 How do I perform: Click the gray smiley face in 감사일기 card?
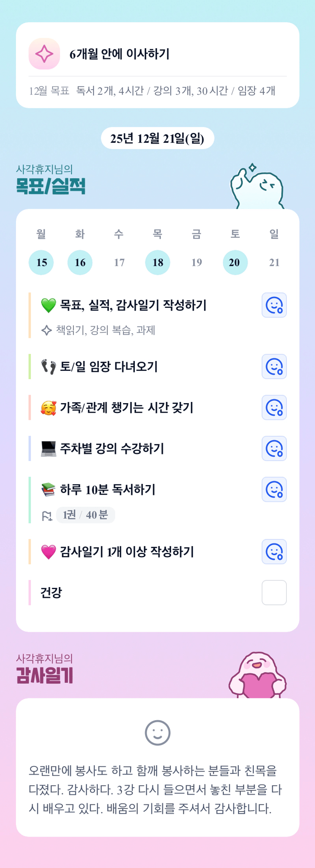(x=157, y=732)
